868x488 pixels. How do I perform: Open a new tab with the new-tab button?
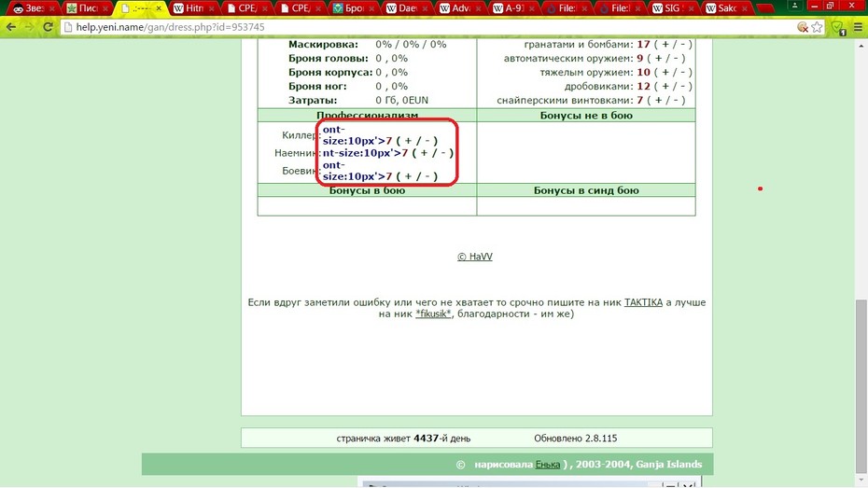coord(764,8)
